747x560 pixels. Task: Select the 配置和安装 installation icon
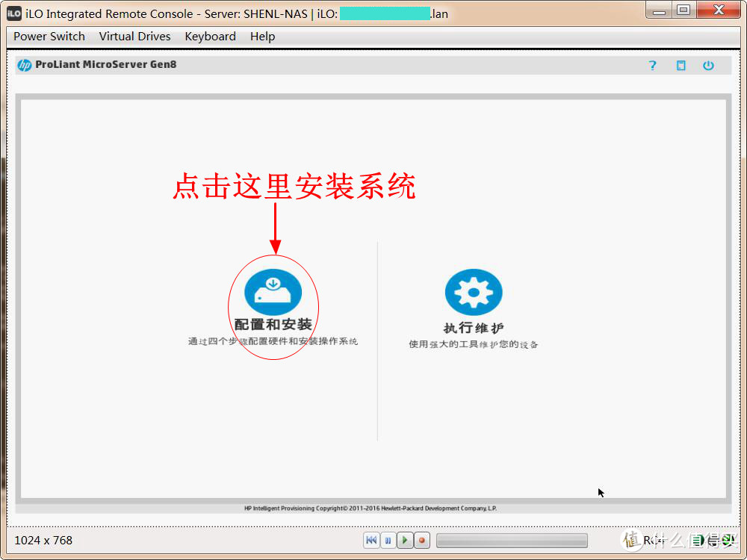click(x=273, y=292)
